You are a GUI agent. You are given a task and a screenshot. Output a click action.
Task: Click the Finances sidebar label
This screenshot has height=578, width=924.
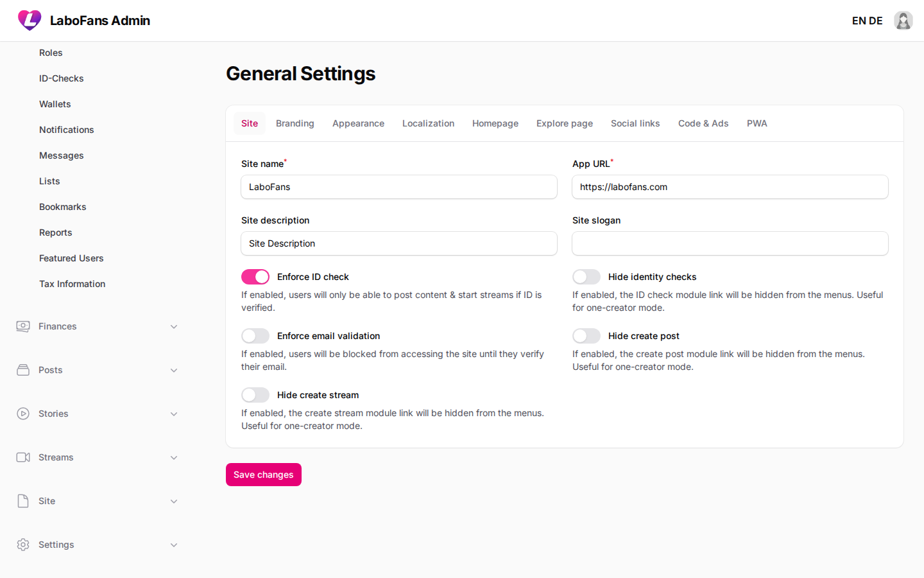[x=58, y=326]
